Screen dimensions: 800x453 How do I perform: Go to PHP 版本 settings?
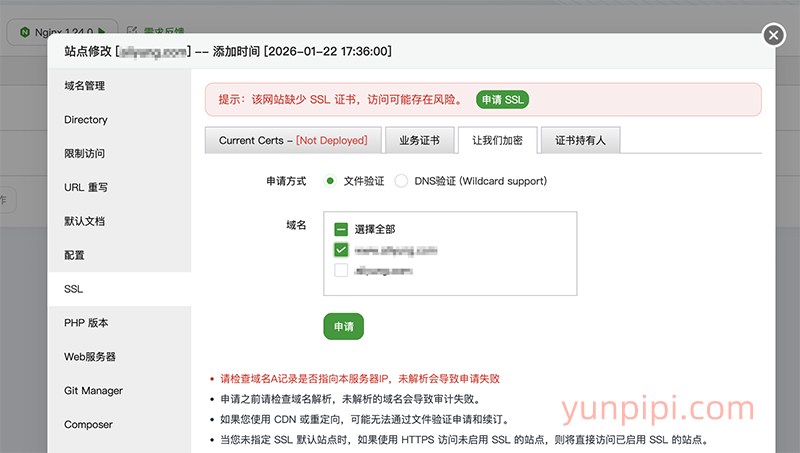coord(86,323)
